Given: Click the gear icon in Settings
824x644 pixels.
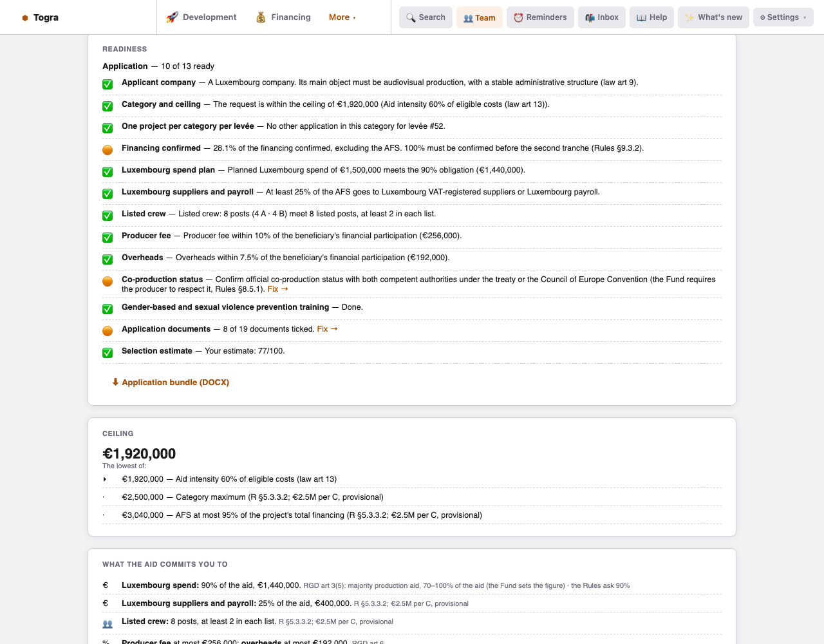Looking at the screenshot, I should (x=763, y=17).
